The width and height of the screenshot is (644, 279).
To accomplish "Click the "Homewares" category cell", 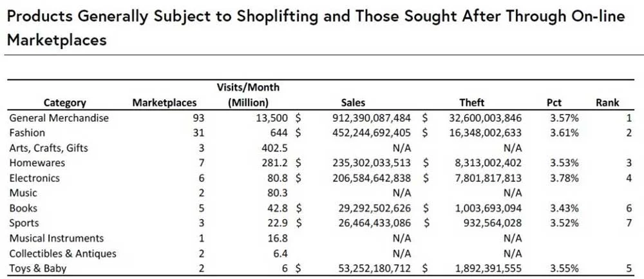I will [33, 163].
